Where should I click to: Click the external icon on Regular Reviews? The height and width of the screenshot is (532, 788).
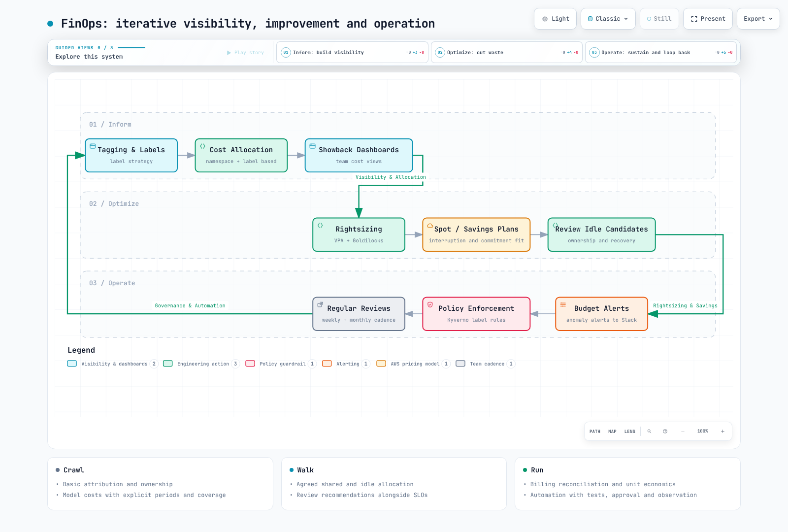(320, 305)
